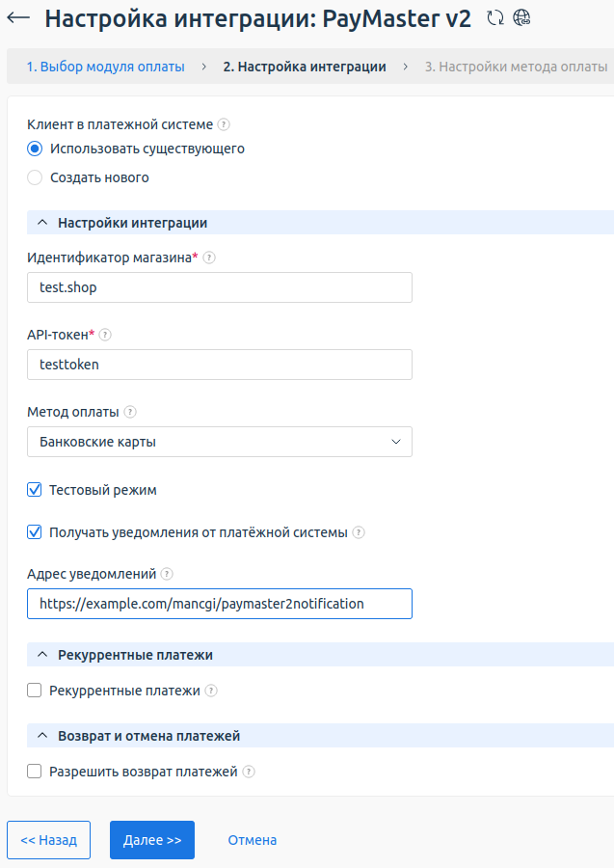Collapse the Возврат и отмена платежей section

point(42,736)
